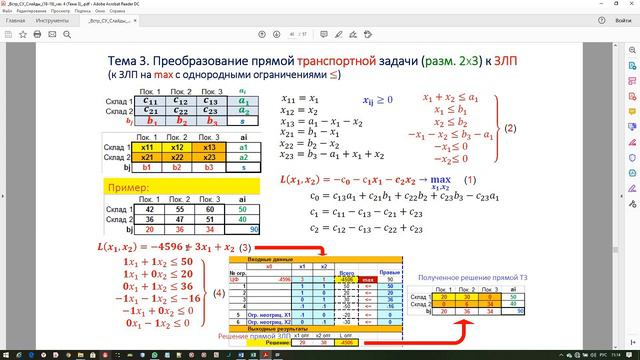Switch to the Главная tab
This screenshot has height=360, width=640.
click(x=16, y=20)
